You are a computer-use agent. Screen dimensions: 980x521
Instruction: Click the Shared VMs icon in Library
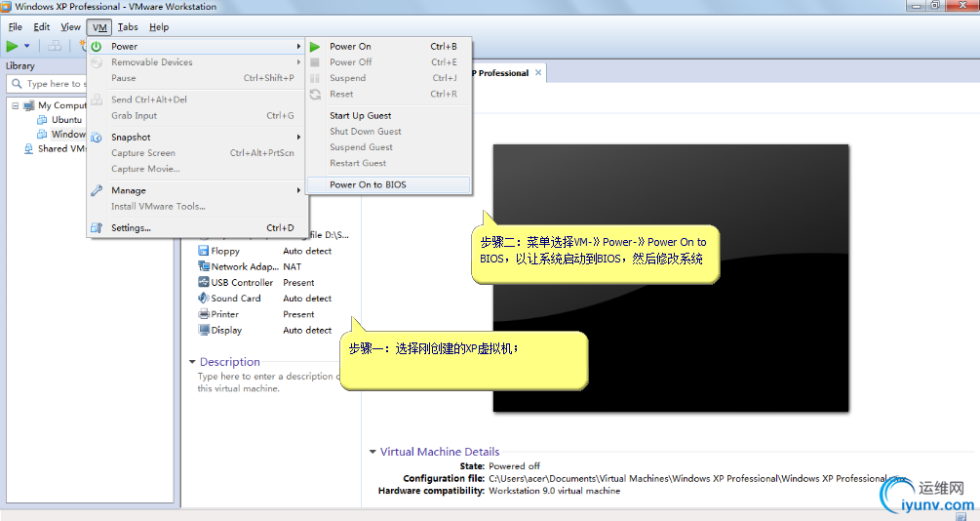click(28, 148)
